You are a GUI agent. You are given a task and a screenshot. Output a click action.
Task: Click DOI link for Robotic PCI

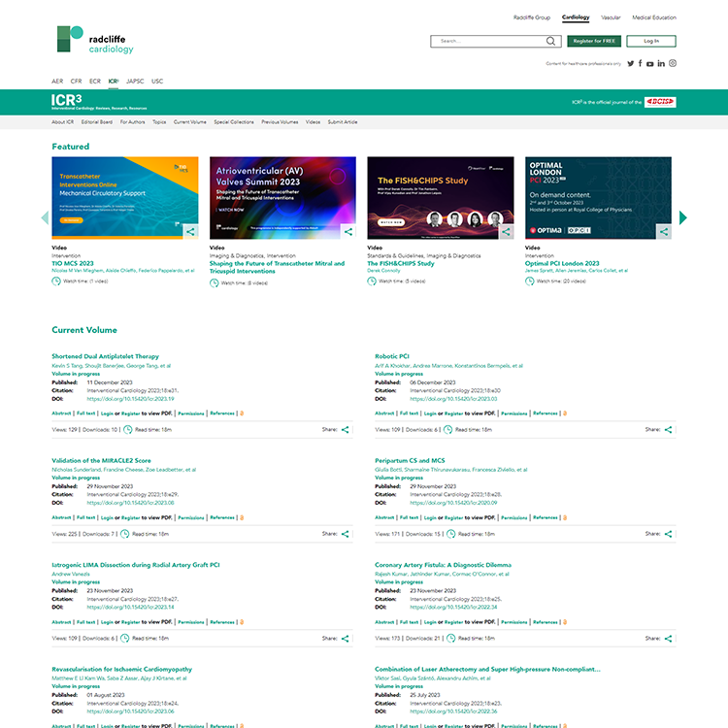click(x=453, y=399)
